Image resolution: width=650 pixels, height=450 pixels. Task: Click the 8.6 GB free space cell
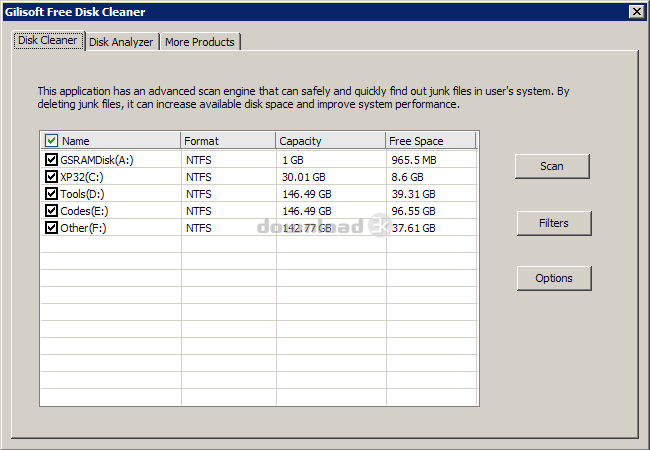(407, 177)
